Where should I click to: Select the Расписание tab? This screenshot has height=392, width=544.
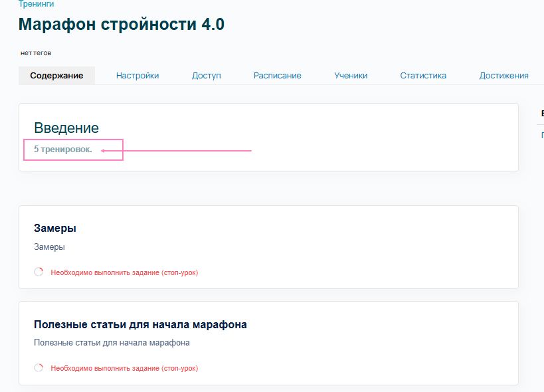(x=277, y=76)
